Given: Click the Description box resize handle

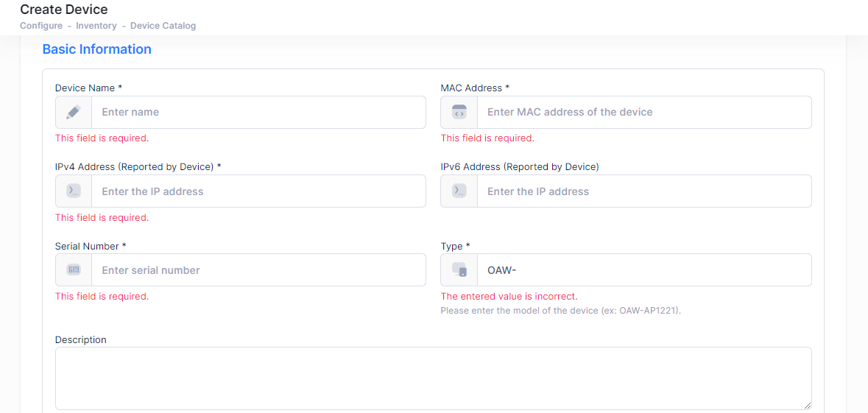Looking at the screenshot, I should tap(808, 406).
